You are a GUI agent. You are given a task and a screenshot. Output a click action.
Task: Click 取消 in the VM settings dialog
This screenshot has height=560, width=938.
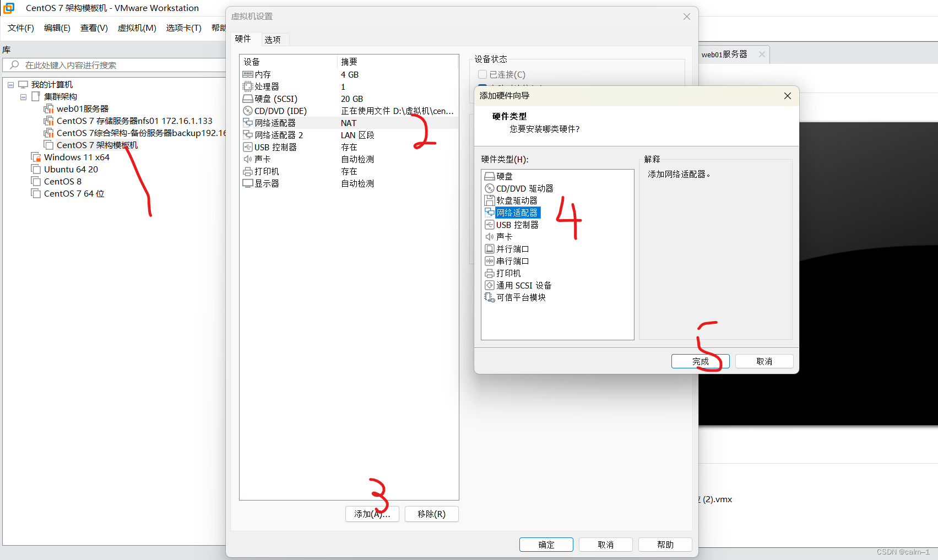click(606, 545)
